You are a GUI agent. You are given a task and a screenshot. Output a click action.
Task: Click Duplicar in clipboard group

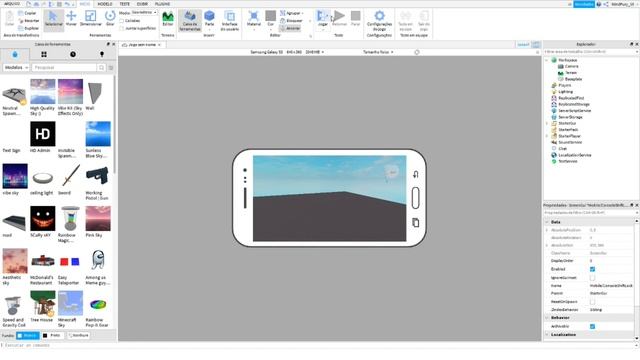[29, 28]
